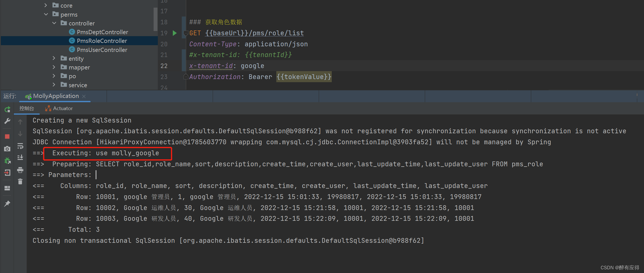Click the project tree vertical scrollbar
Image resolution: width=644 pixels, height=273 pixels.
point(155,19)
